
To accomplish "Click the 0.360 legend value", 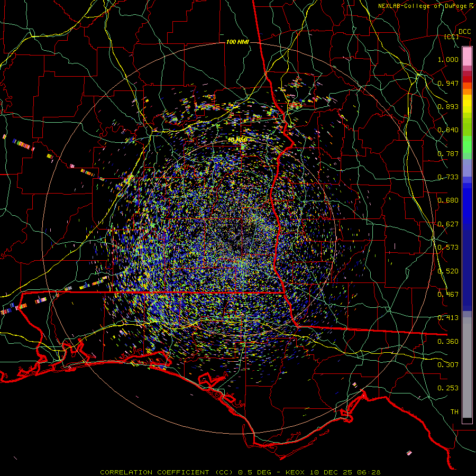I will click(x=448, y=342).
